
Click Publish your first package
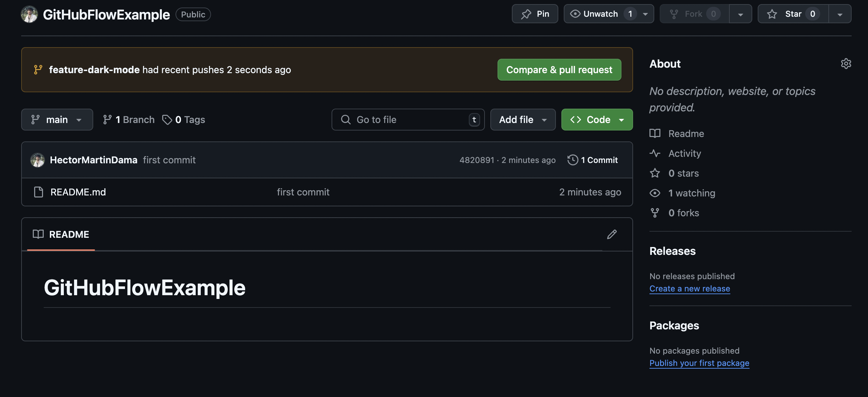coord(699,363)
